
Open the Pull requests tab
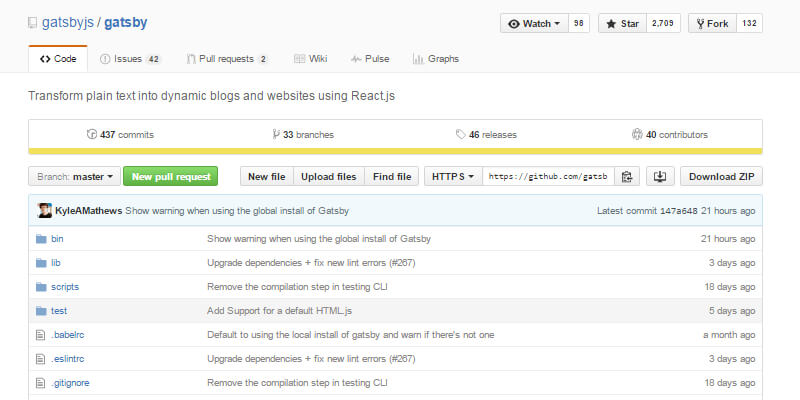[x=227, y=59]
